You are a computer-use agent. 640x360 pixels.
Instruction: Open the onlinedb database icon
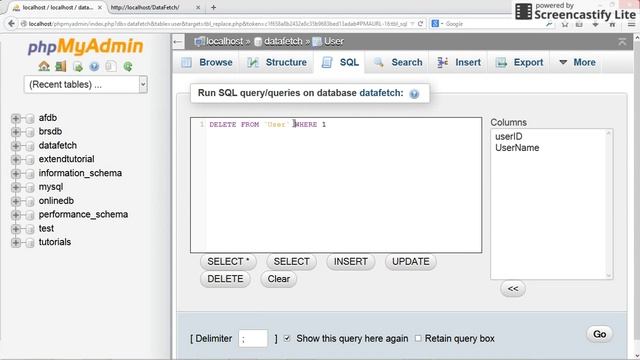tap(30, 201)
